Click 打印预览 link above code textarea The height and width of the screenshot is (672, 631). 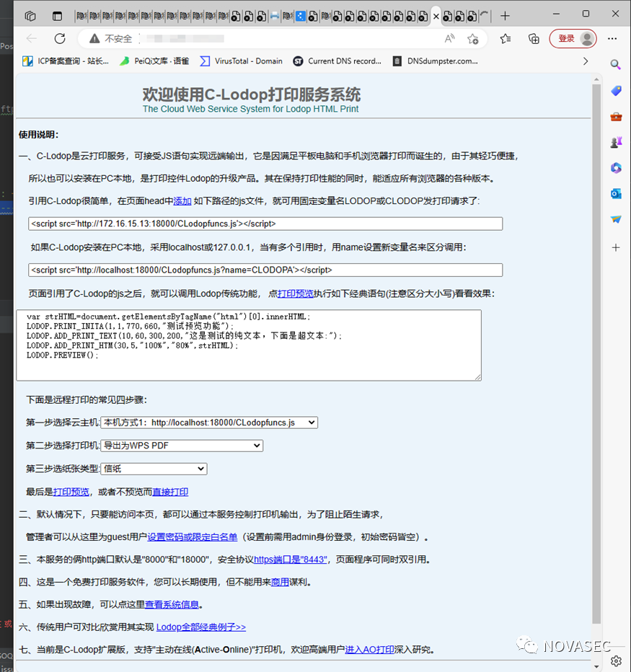click(x=296, y=293)
